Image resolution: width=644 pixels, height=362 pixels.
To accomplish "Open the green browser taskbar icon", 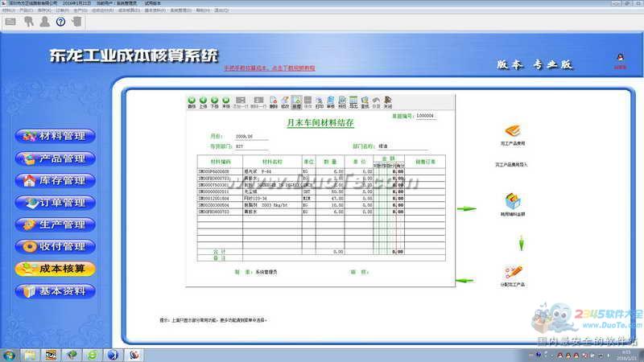I will point(93,355).
